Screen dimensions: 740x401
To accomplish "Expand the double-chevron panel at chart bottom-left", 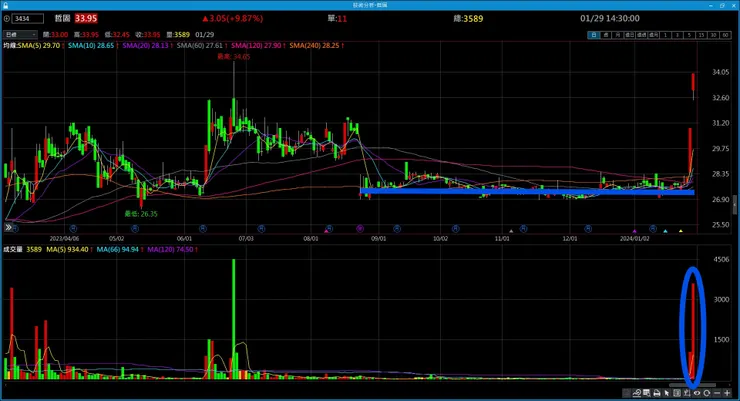I will tap(8, 227).
